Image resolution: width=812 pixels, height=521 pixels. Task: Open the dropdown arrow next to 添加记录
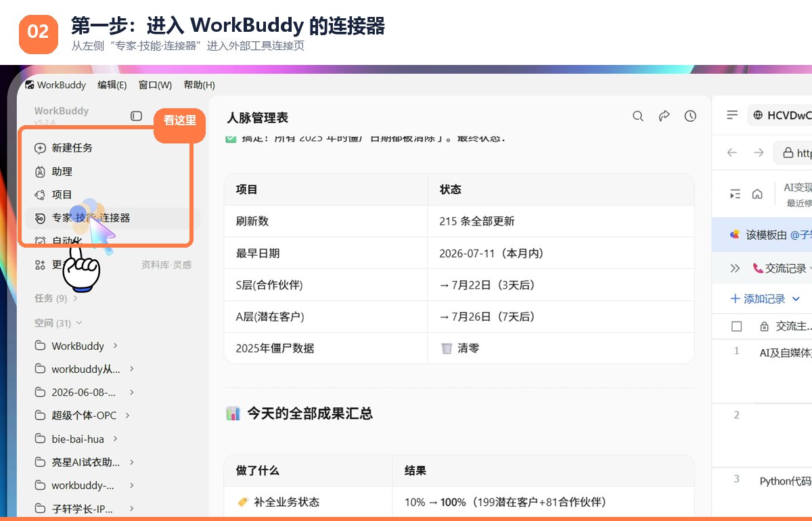click(796, 299)
